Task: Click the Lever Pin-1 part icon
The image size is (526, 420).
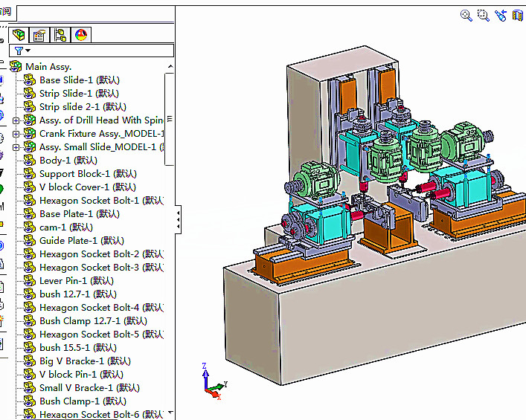Action: pyautogui.click(x=30, y=280)
